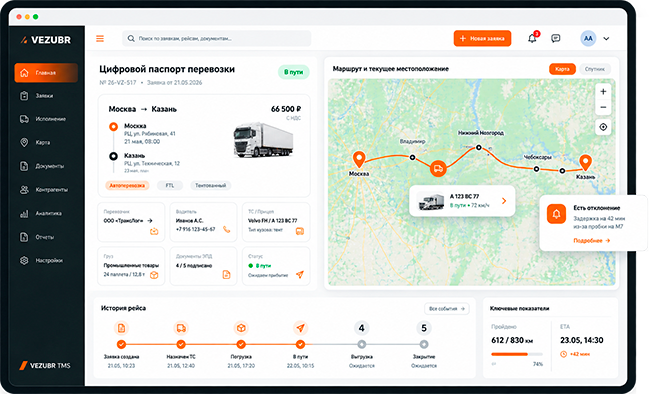This screenshot has width=649, height=394.
Task: Open Подробнее link in deviation alert
Action: [x=591, y=240]
